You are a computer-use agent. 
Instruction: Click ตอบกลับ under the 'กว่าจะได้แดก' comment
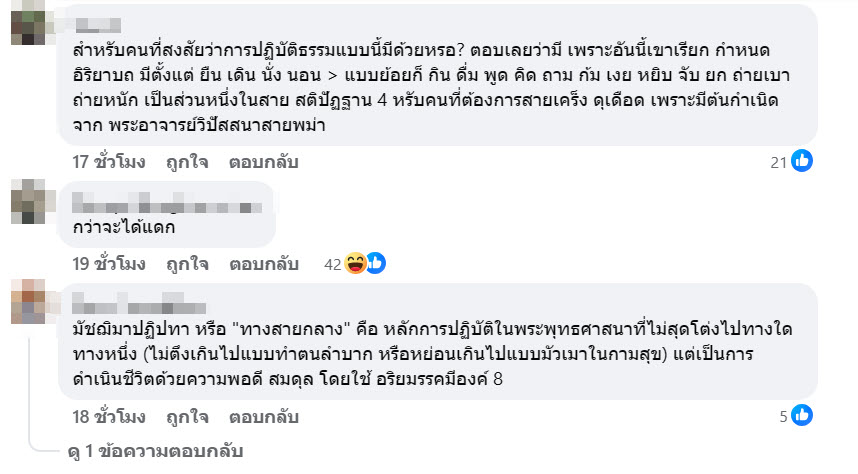click(265, 264)
